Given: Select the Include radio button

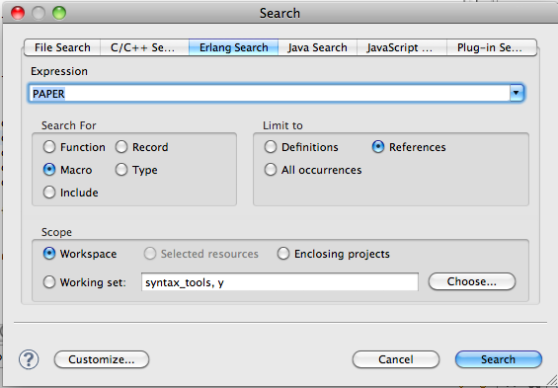Looking at the screenshot, I should click(49, 192).
